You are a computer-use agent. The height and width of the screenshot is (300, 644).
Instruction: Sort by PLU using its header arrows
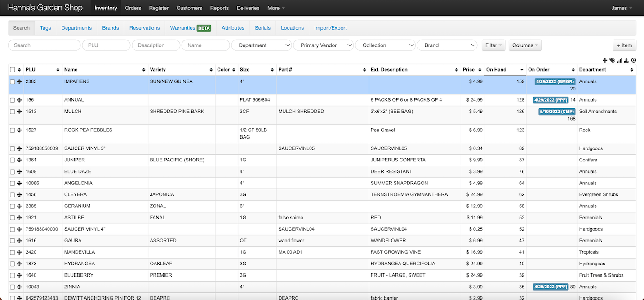click(x=58, y=70)
